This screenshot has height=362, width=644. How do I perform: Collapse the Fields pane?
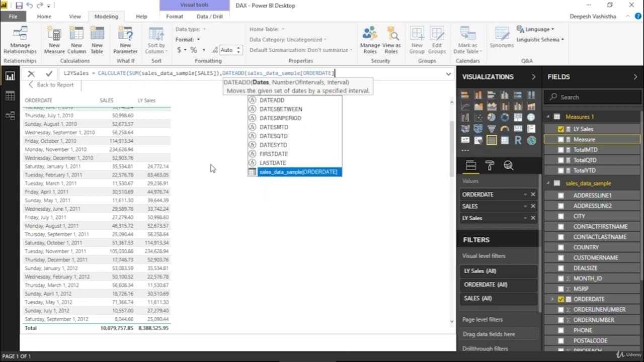coord(635,77)
